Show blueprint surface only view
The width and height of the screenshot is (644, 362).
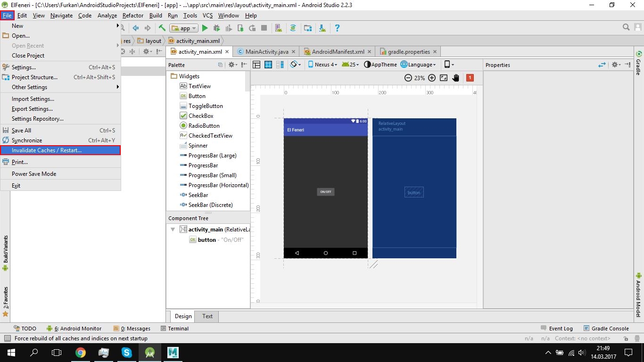click(x=268, y=65)
